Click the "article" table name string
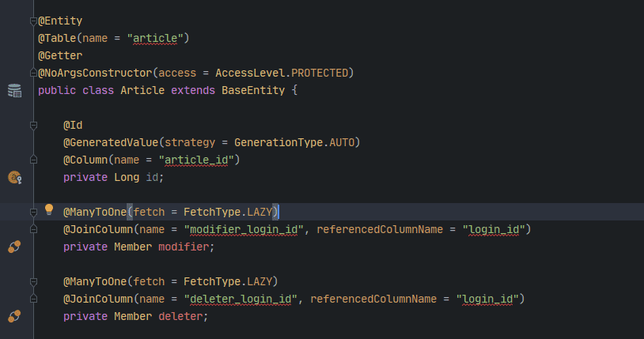Viewport: 644px width, 339px height. pos(155,38)
